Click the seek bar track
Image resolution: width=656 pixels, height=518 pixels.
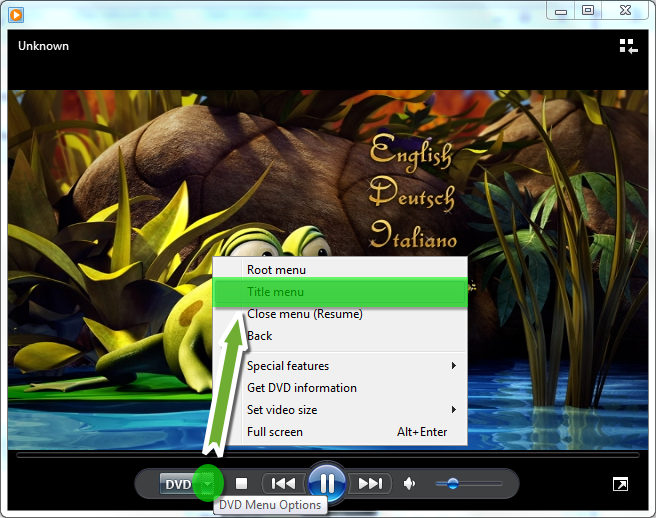328,455
